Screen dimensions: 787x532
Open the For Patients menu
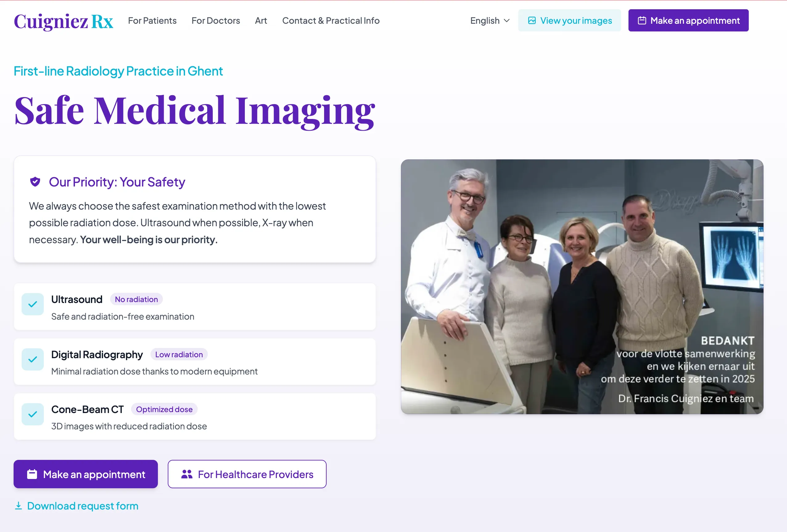(152, 21)
